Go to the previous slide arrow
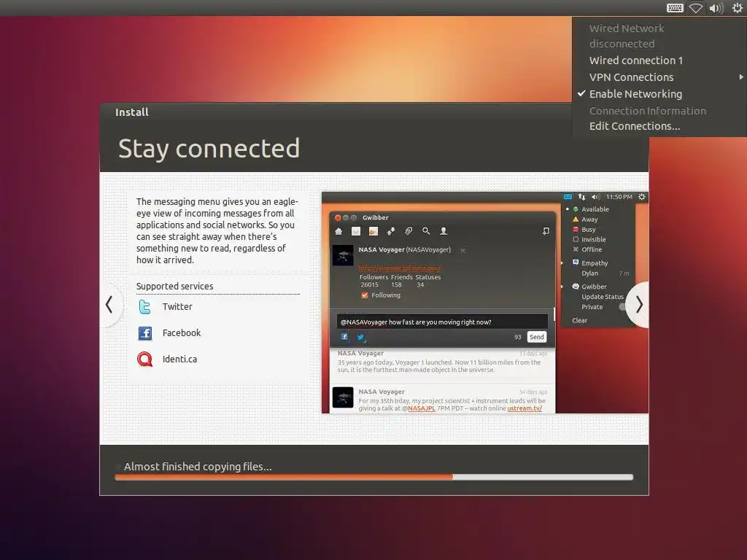This screenshot has height=560, width=747. tap(109, 304)
